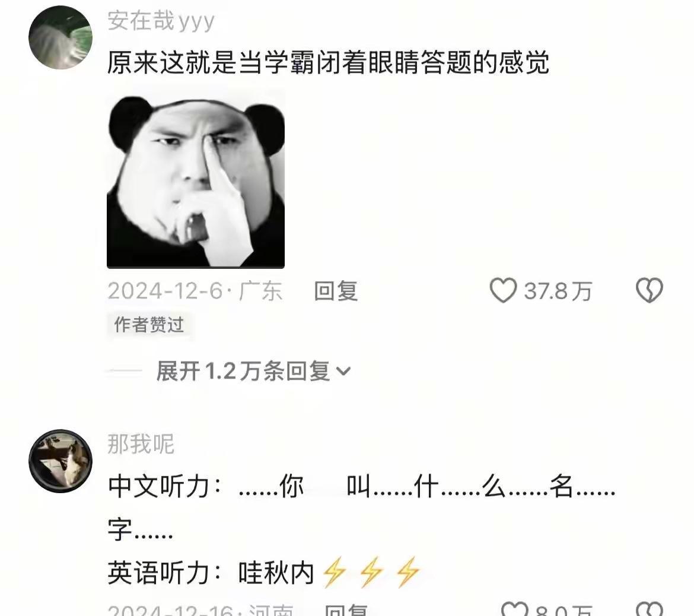Screen dimensions: 694x616
Task: Tap the broken heart icon on 那我呢's comment
Action: 650,609
